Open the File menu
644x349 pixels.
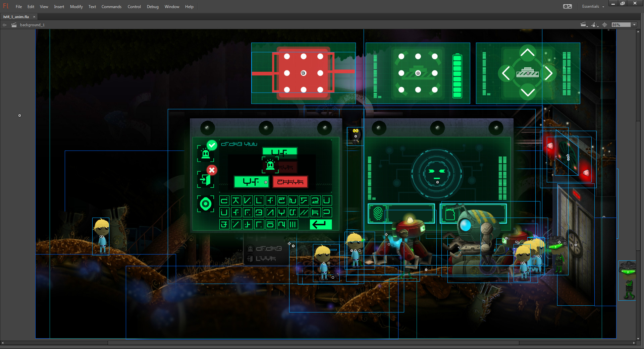tap(19, 7)
